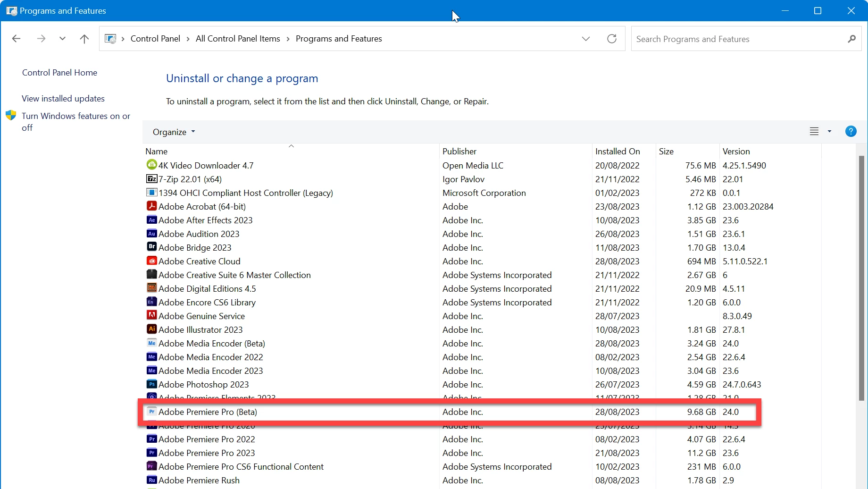868x489 pixels.
Task: Click the vertical scrollbar thumb
Action: pos(861,278)
